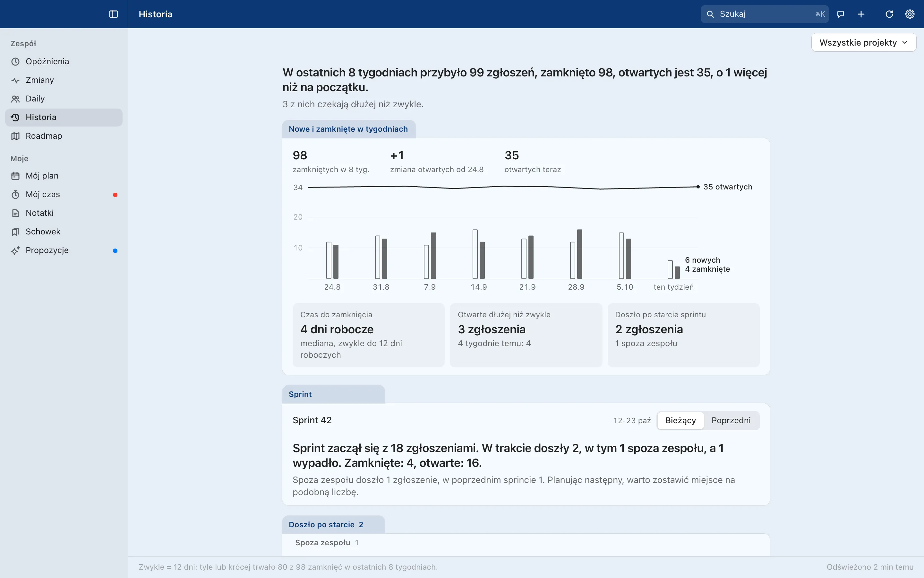The width and height of the screenshot is (924, 578).
Task: Click the 28.9 week closed-issues bar
Action: click(x=580, y=254)
